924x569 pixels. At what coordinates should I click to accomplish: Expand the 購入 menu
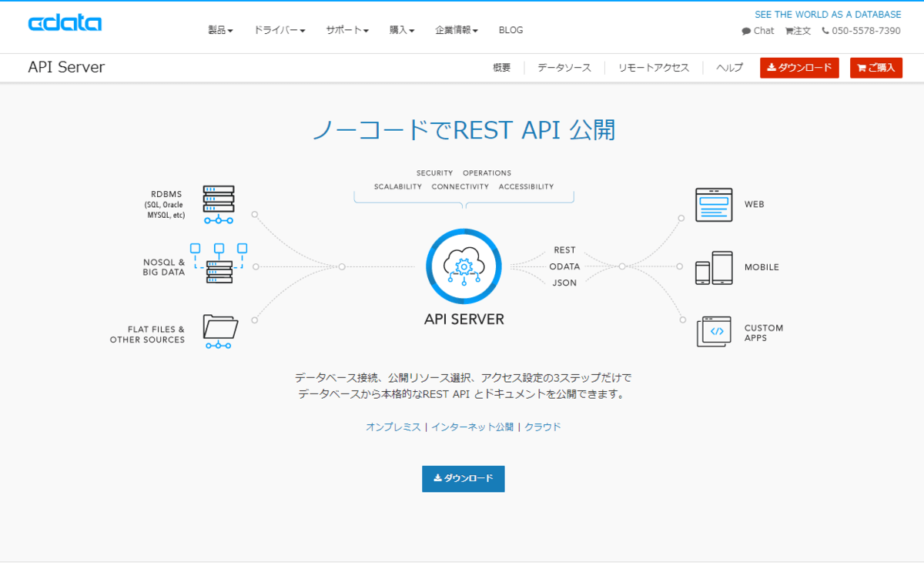coord(402,30)
